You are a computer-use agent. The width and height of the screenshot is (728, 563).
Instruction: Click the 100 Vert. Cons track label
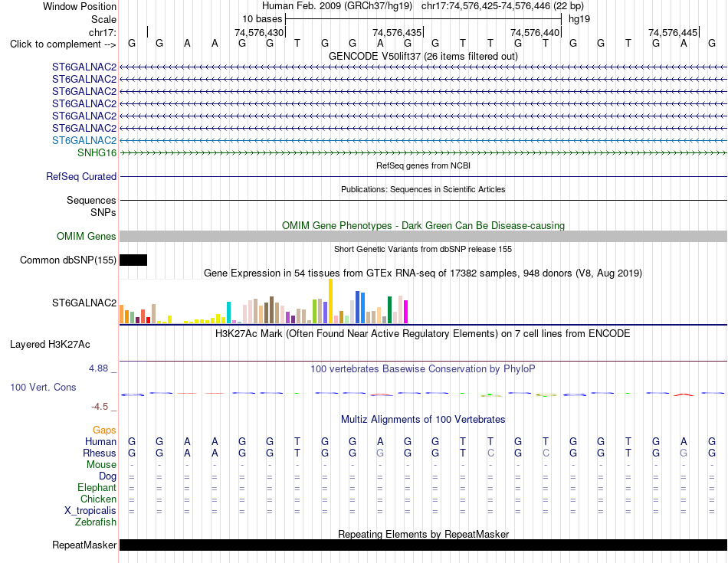click(43, 387)
